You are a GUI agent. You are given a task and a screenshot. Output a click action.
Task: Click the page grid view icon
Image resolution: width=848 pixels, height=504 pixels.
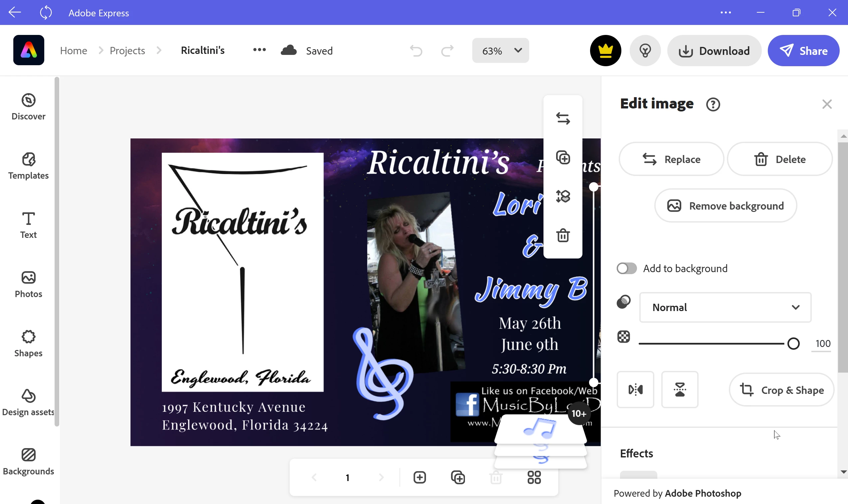tap(534, 477)
